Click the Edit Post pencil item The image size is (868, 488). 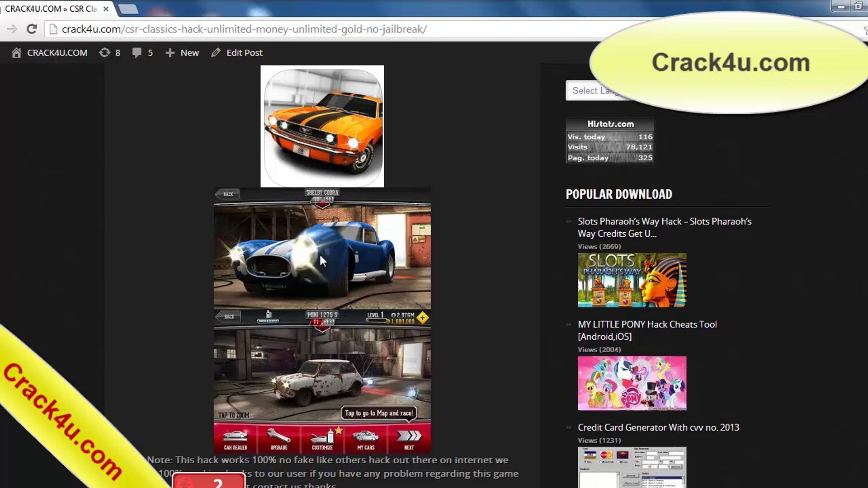[x=237, y=53]
